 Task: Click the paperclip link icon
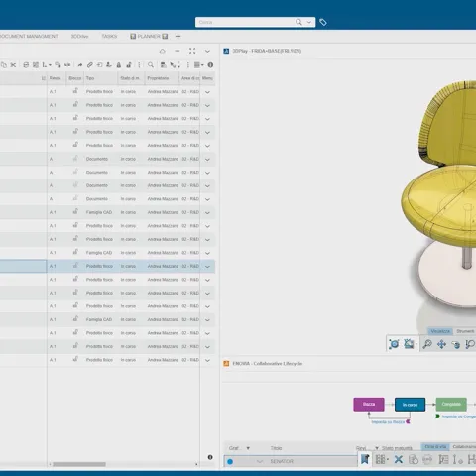90,65
